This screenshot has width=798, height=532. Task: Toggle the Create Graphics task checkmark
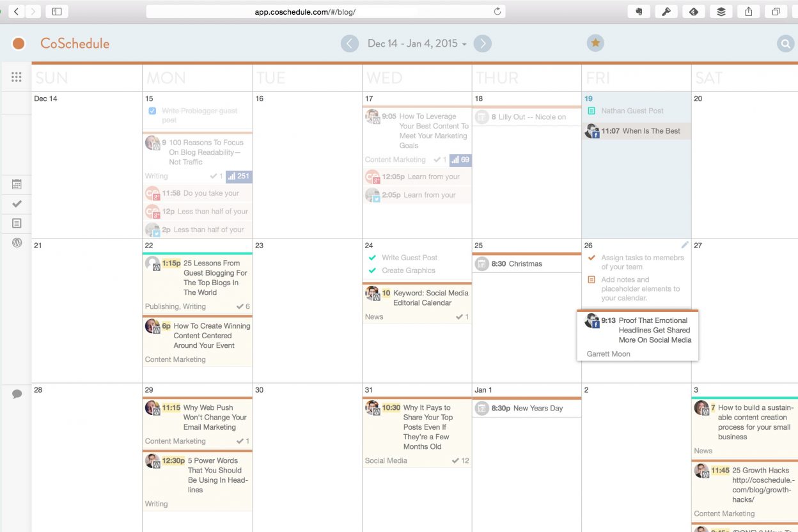click(x=372, y=270)
